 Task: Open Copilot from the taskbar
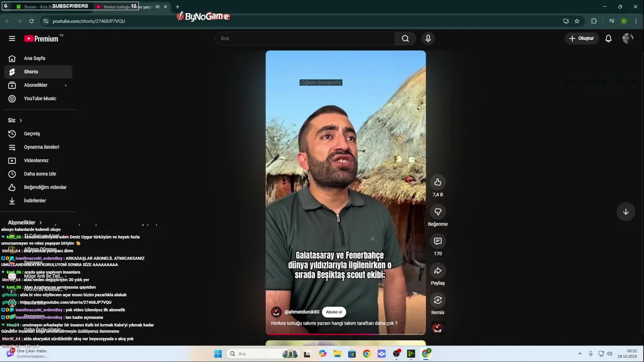coord(323,354)
